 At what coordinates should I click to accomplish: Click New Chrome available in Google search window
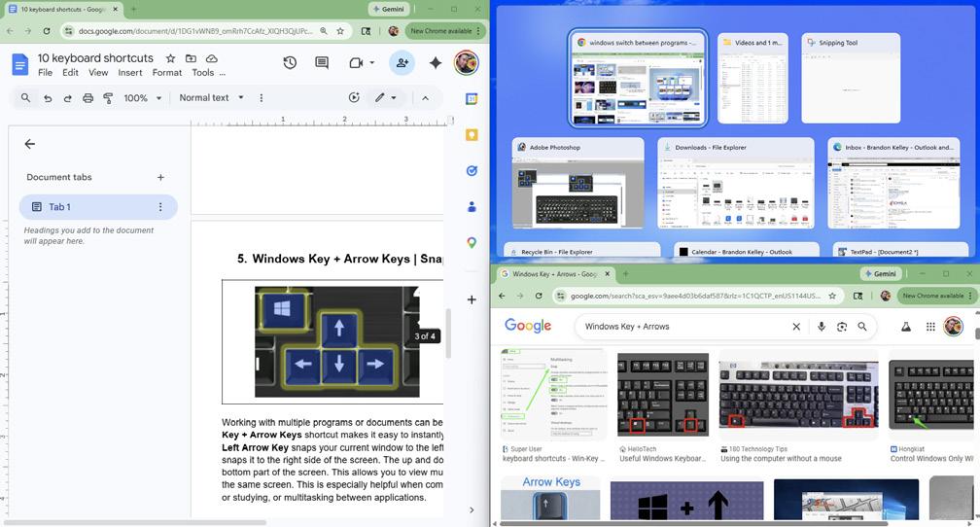coord(937,296)
